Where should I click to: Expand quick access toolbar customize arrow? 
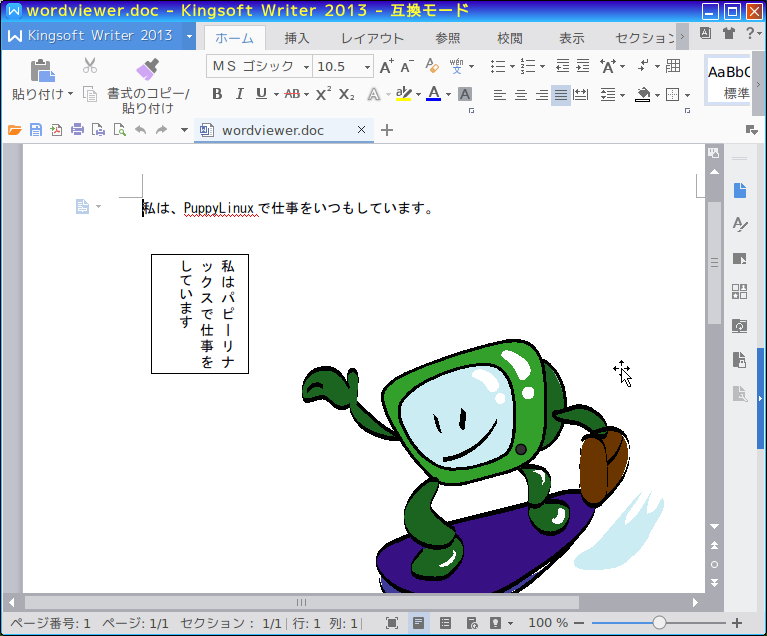[184, 130]
